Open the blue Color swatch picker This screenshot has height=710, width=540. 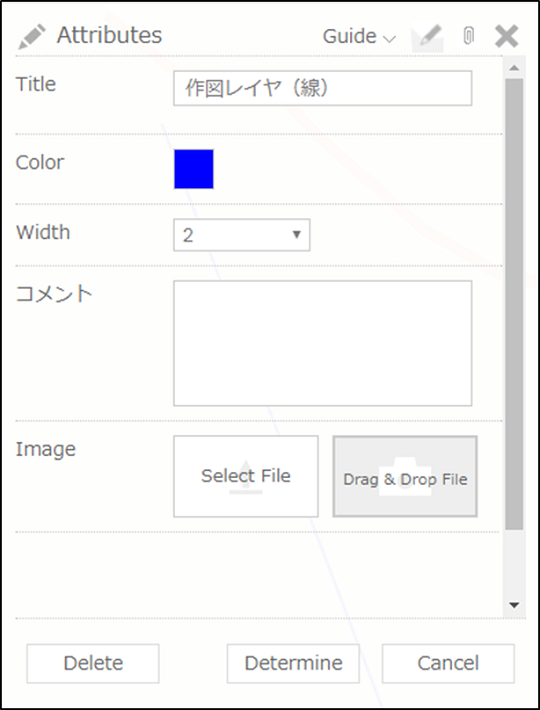tap(194, 169)
